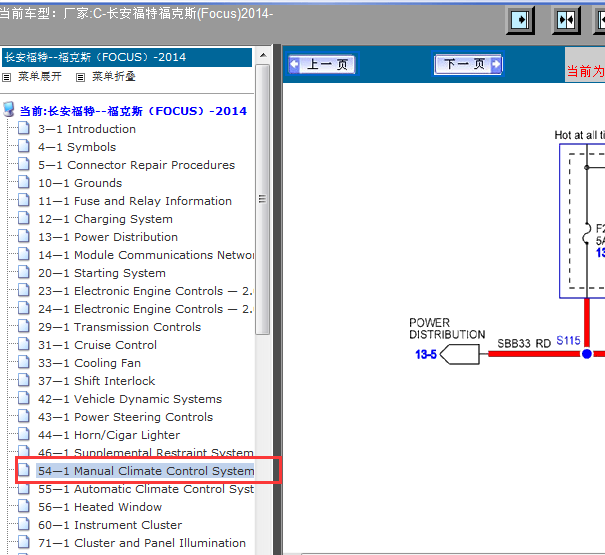Go to previous page with 上一页 button
Image resolution: width=605 pixels, height=555 pixels.
322,64
